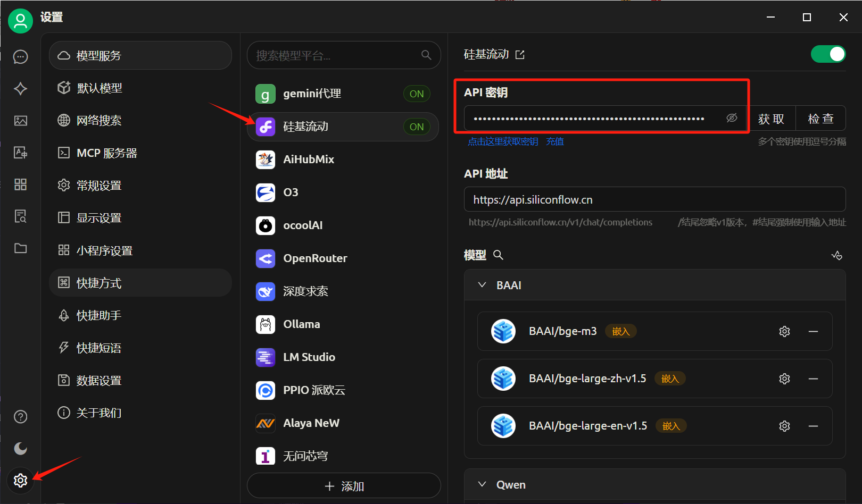This screenshot has width=862, height=504.
Task: Select the MCP 服务器 settings menu item
Action: pyautogui.click(x=106, y=153)
